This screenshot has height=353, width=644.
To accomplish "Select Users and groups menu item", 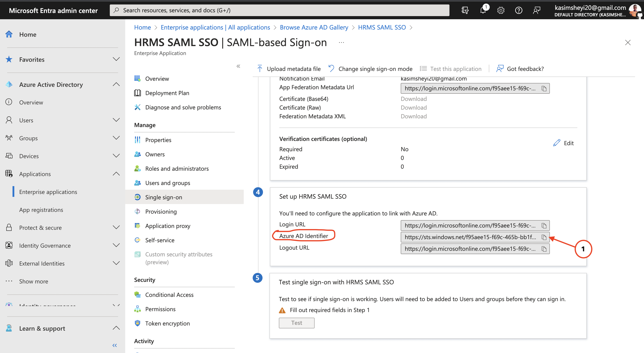I will (x=167, y=183).
